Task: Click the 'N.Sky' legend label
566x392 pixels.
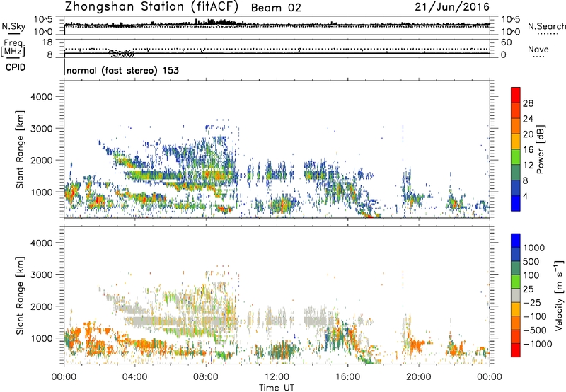Action: click(x=13, y=26)
